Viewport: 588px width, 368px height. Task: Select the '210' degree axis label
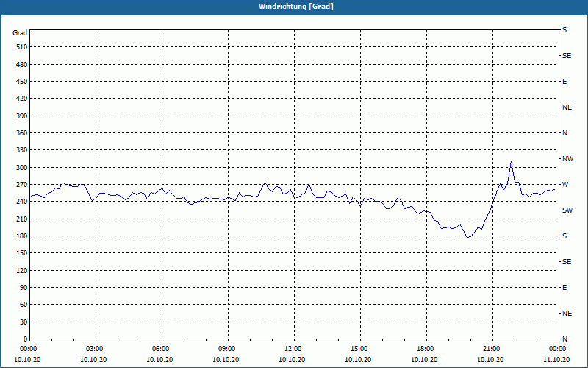22,219
